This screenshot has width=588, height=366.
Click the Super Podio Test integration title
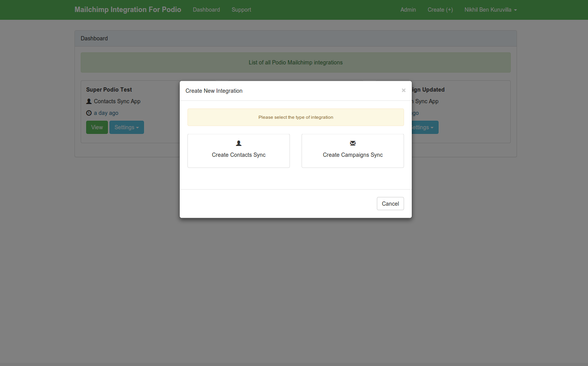109,90
